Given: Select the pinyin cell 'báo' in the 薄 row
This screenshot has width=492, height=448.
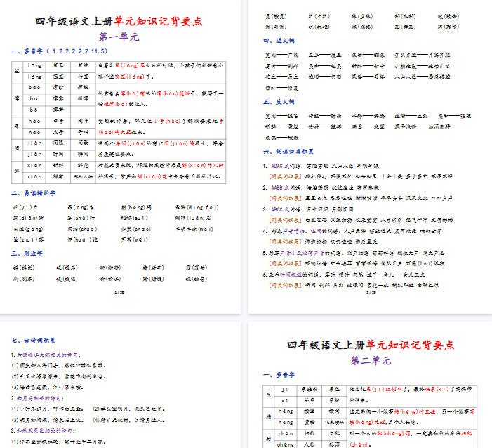Looking at the screenshot, I should 34,87.
